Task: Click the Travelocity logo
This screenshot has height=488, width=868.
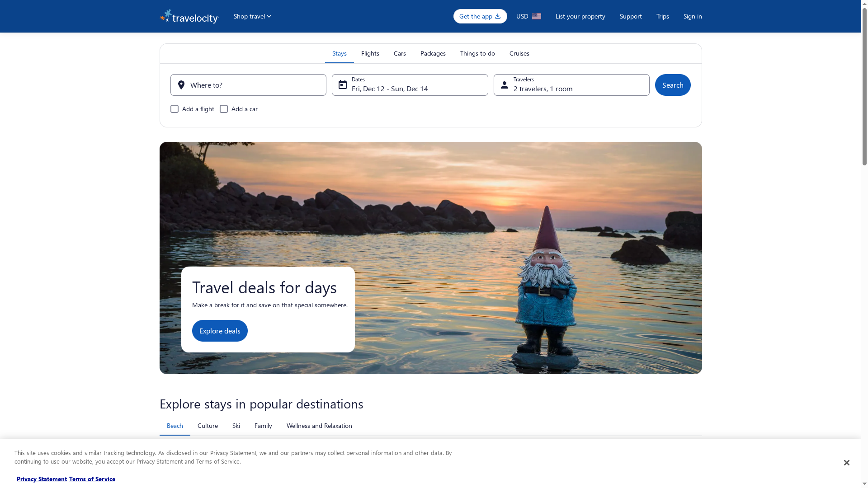Action: [189, 16]
